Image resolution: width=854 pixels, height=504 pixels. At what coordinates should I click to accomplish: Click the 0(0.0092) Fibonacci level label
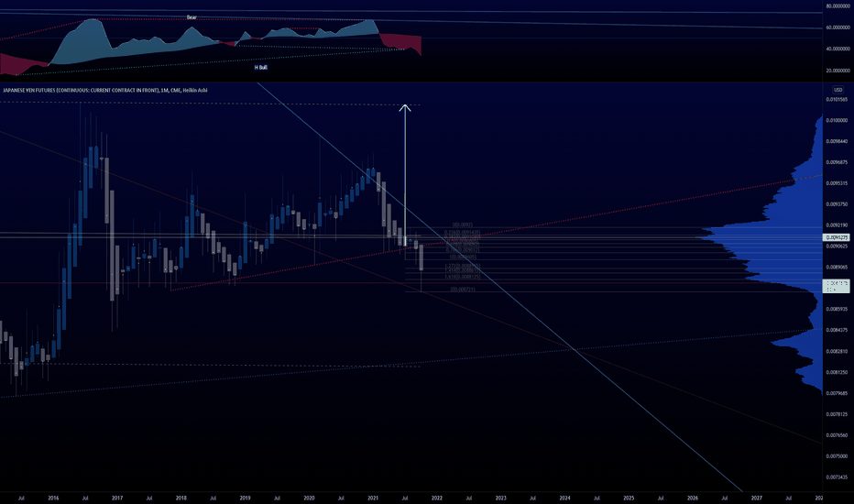point(463,225)
